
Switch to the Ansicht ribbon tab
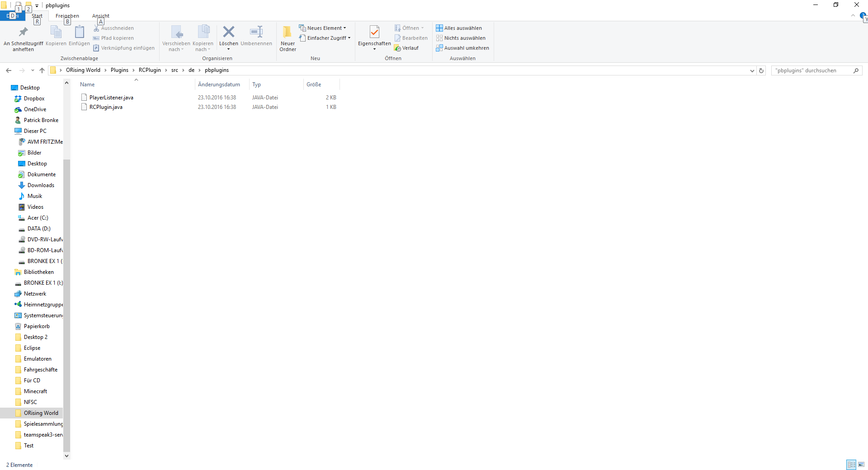(x=100, y=16)
